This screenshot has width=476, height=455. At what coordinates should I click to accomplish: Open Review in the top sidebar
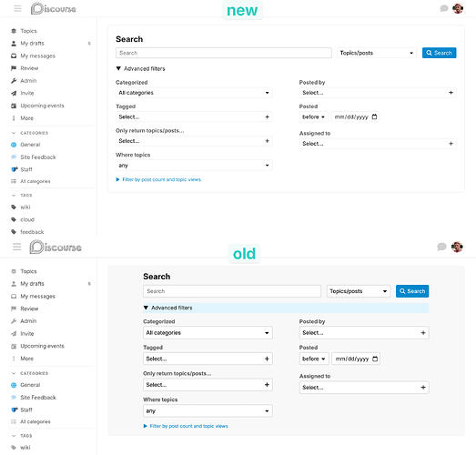click(x=29, y=68)
